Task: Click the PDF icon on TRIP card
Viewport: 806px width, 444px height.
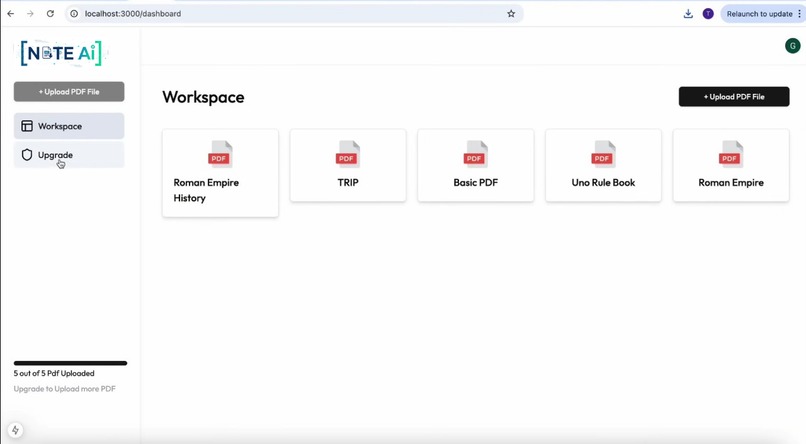Action: point(347,154)
